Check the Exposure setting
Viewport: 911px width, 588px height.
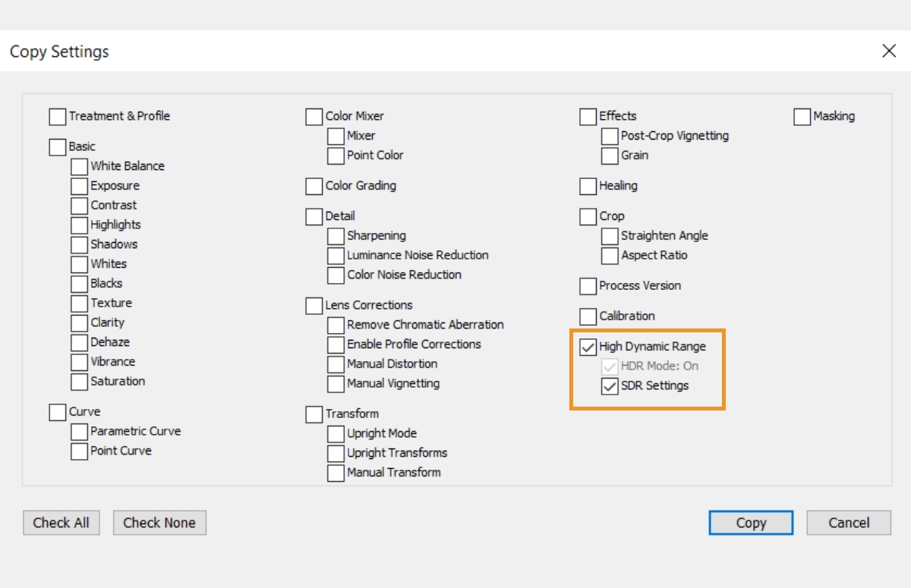79,185
